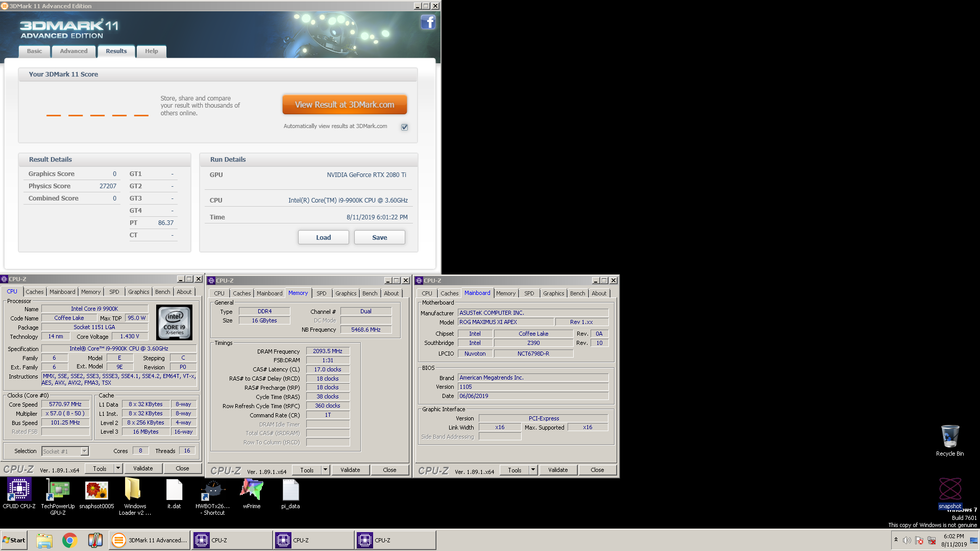
Task: Launch HWBOTx265 shortcut on desktop
Action: coord(212,496)
